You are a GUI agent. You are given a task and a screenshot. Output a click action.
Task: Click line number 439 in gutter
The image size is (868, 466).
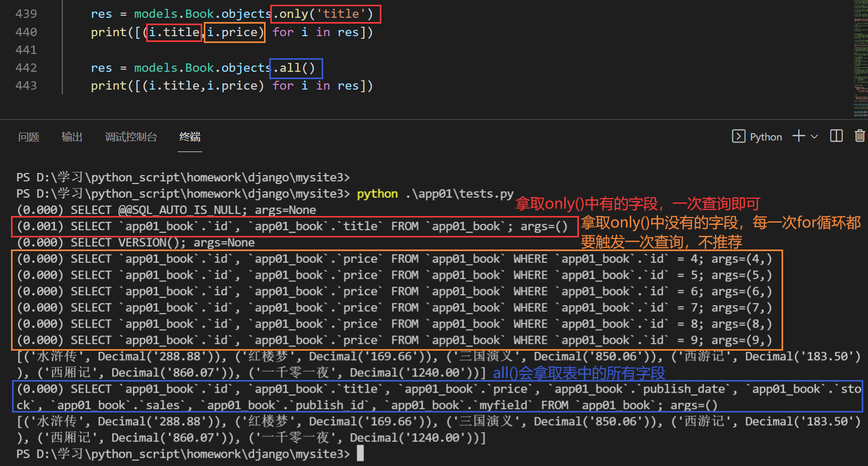(x=26, y=14)
